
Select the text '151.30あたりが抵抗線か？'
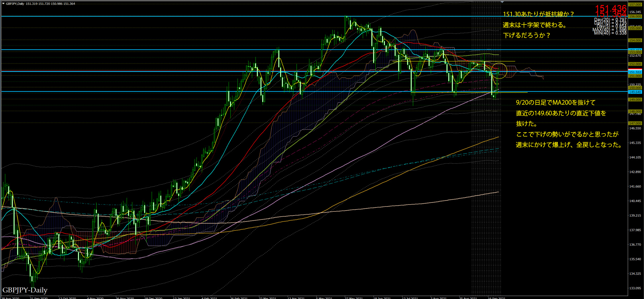(538, 14)
